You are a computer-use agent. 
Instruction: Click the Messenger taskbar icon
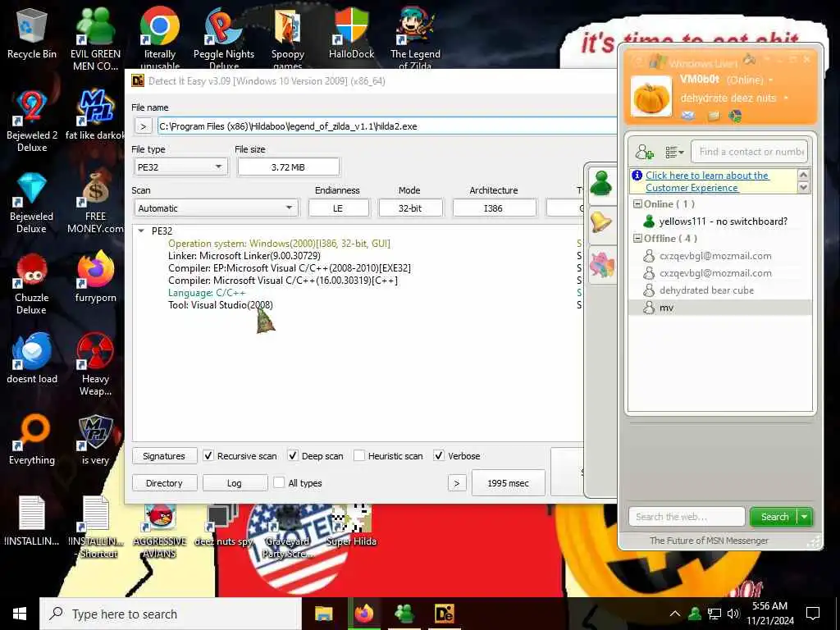click(x=404, y=614)
